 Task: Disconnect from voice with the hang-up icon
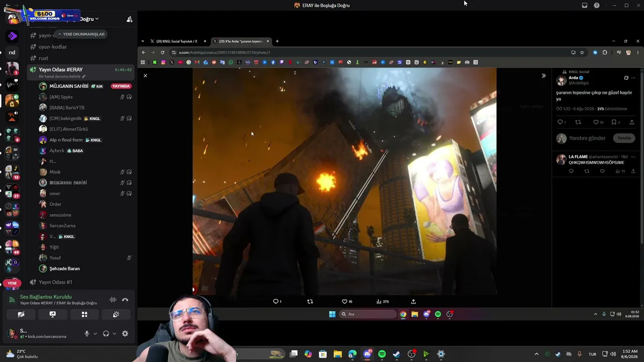(125, 300)
